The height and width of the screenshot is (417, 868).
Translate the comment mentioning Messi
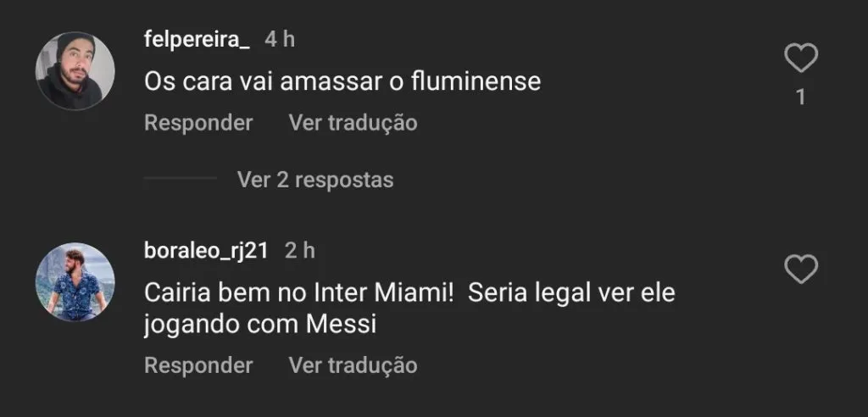(x=353, y=365)
